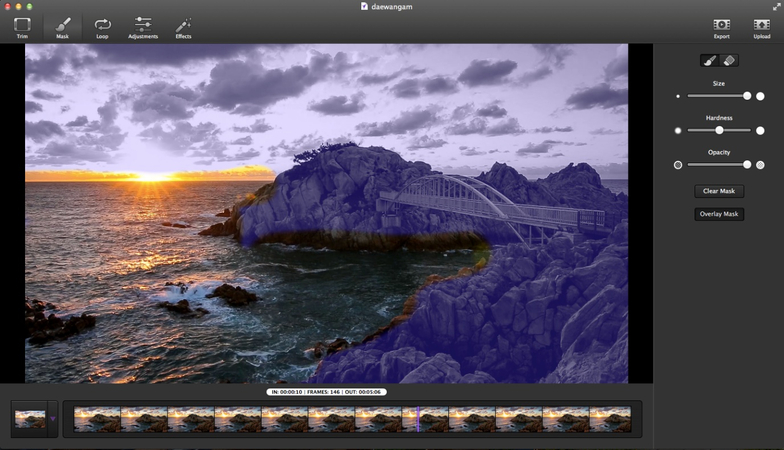Open the still frame dropdown arrow
Image resolution: width=784 pixels, height=450 pixels.
coord(52,419)
